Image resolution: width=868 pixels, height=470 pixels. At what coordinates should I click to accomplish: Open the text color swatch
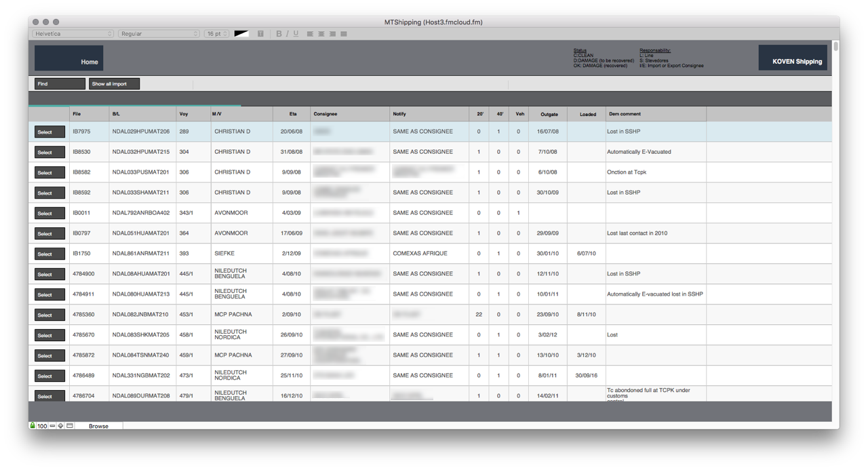tap(241, 34)
